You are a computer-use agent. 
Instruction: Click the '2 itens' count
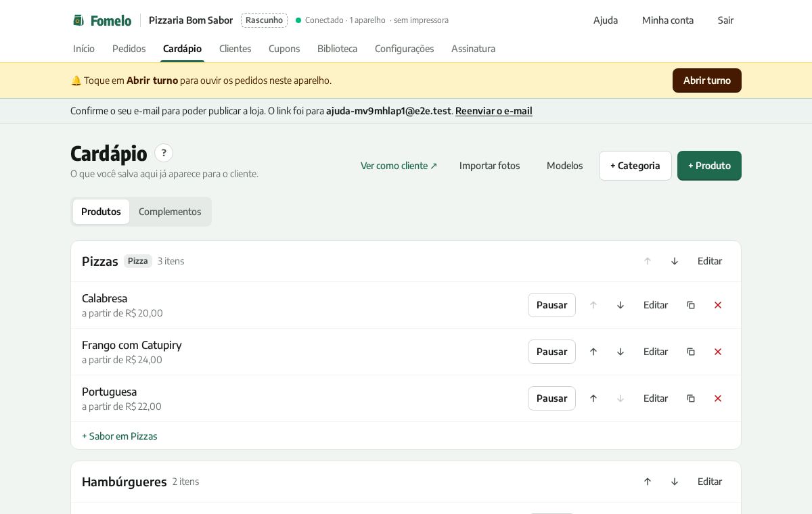pos(185,482)
